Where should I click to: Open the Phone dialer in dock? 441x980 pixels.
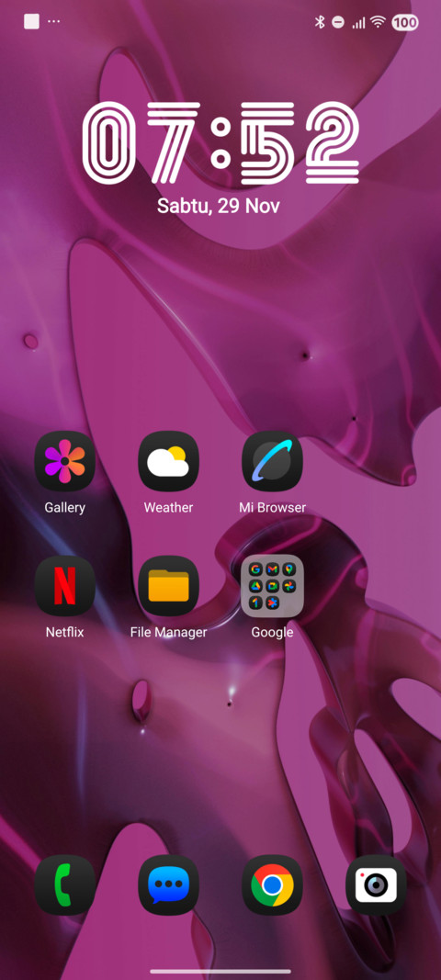(x=64, y=885)
